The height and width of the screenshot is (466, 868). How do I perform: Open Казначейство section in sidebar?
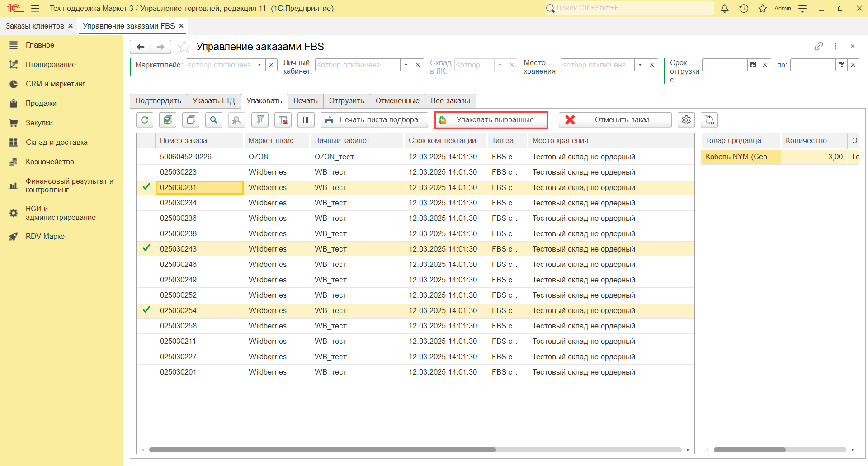coord(50,162)
